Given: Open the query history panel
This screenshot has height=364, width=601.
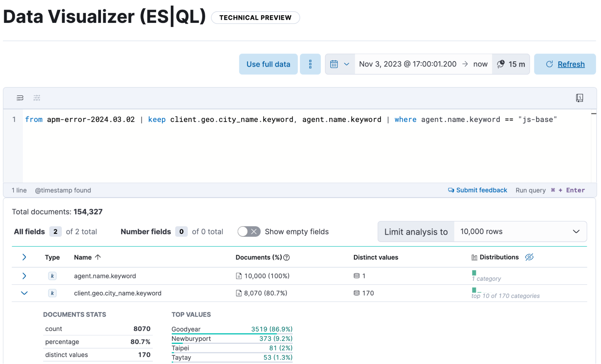Looking at the screenshot, I should coord(20,98).
